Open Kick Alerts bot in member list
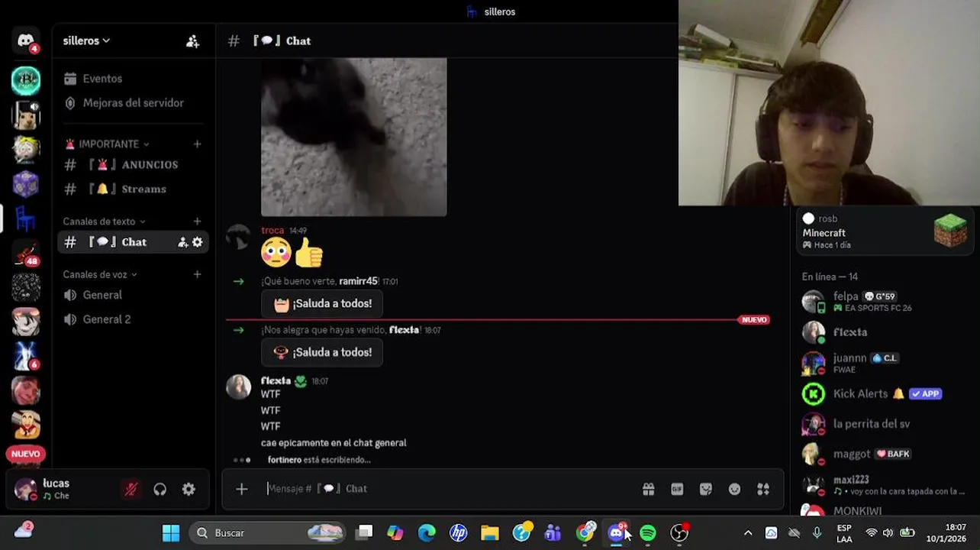 point(882,393)
